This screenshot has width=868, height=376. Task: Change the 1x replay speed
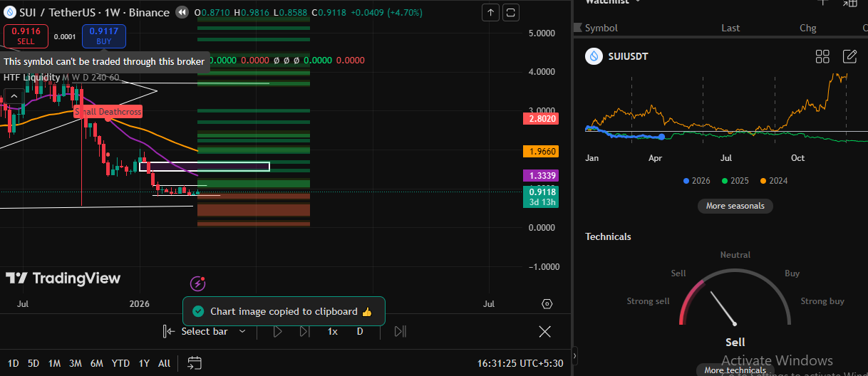tap(333, 331)
